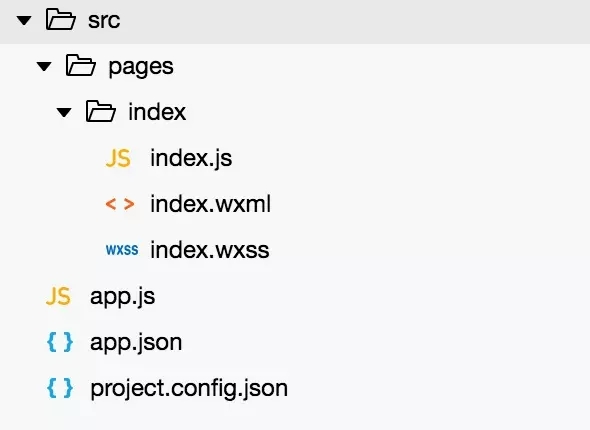Click the braces icon beside app.json
The image size is (590, 430).
[x=60, y=342]
